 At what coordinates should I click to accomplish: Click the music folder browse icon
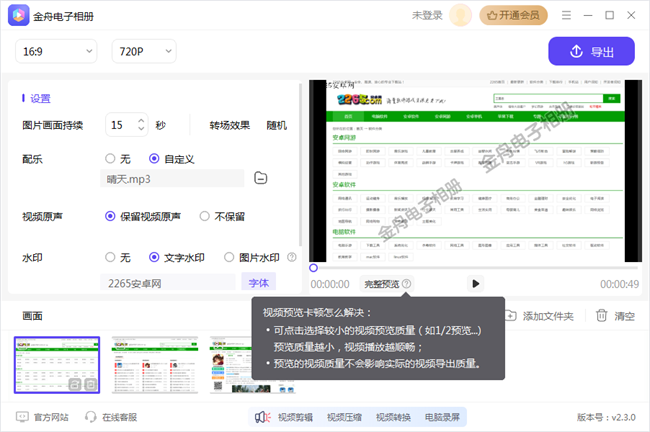[260, 179]
